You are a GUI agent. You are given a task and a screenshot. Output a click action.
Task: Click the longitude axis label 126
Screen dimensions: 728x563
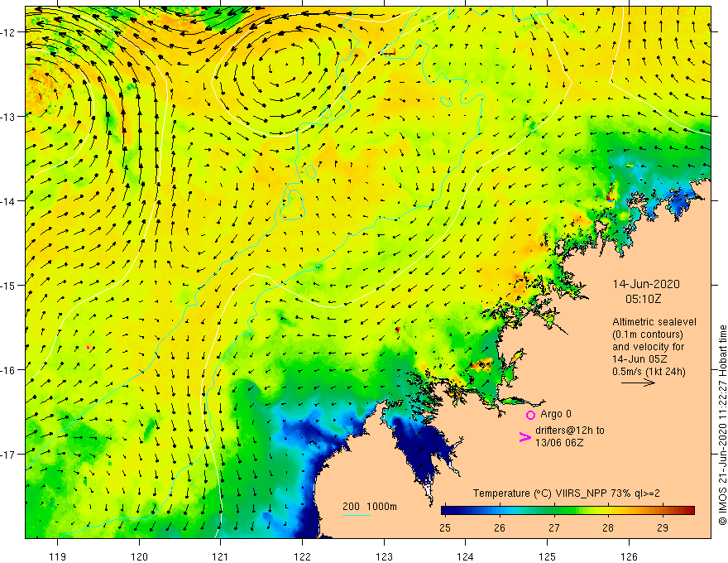pyautogui.click(x=629, y=556)
